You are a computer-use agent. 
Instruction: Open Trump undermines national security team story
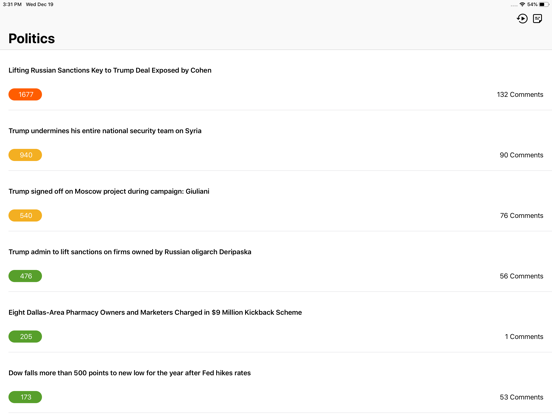tap(105, 131)
